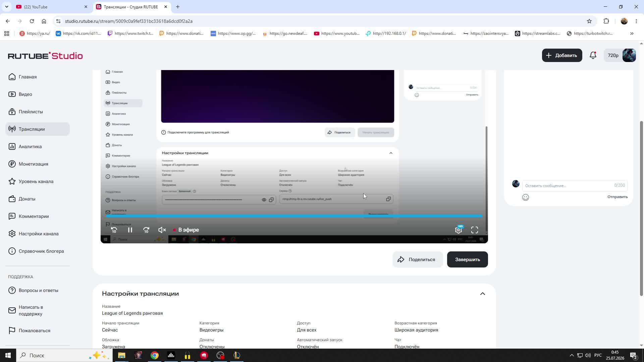Open the tab search dropdown

click(6, 7)
